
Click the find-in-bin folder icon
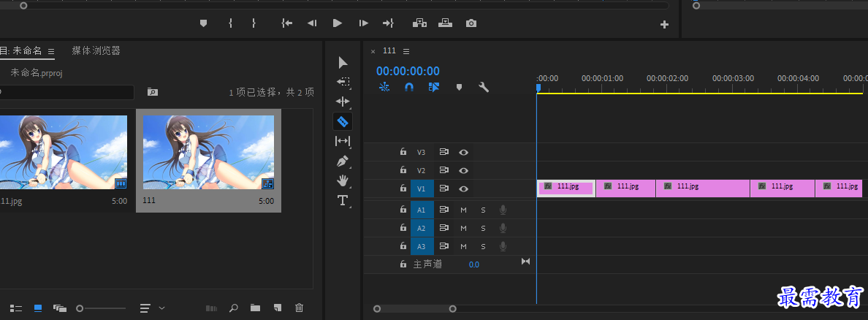coord(152,92)
